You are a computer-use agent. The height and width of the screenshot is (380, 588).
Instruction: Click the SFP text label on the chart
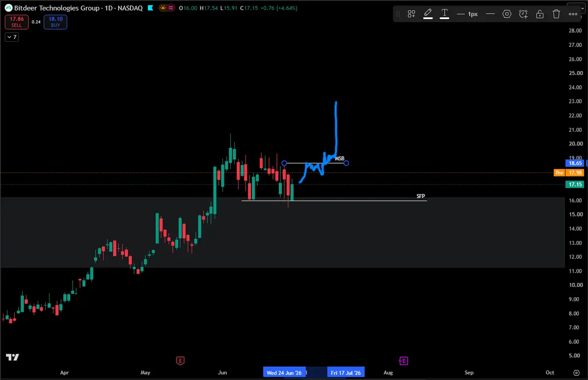point(420,196)
